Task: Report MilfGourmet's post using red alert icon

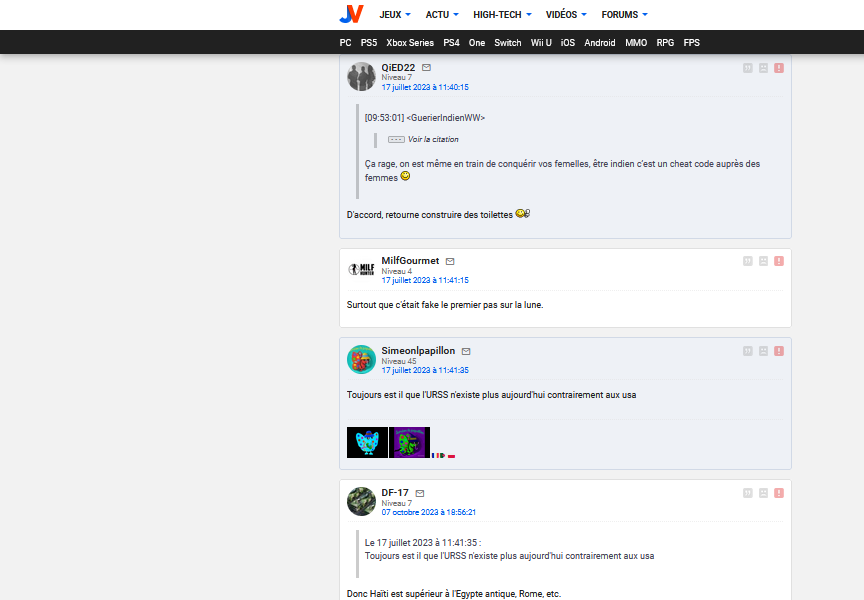Action: pos(779,261)
